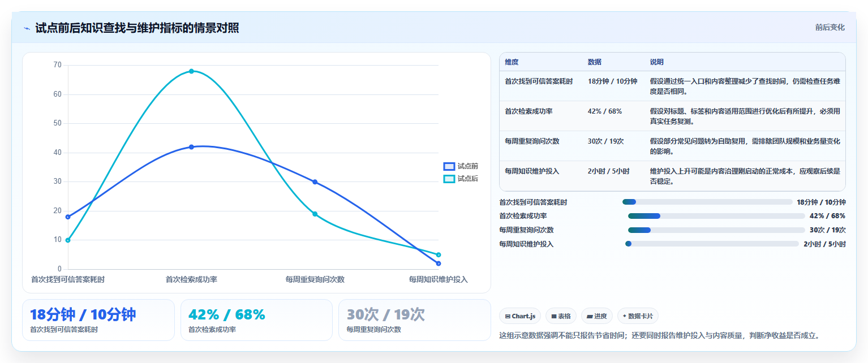Select the Chart.js chip
The image size is (868, 363).
[521, 316]
